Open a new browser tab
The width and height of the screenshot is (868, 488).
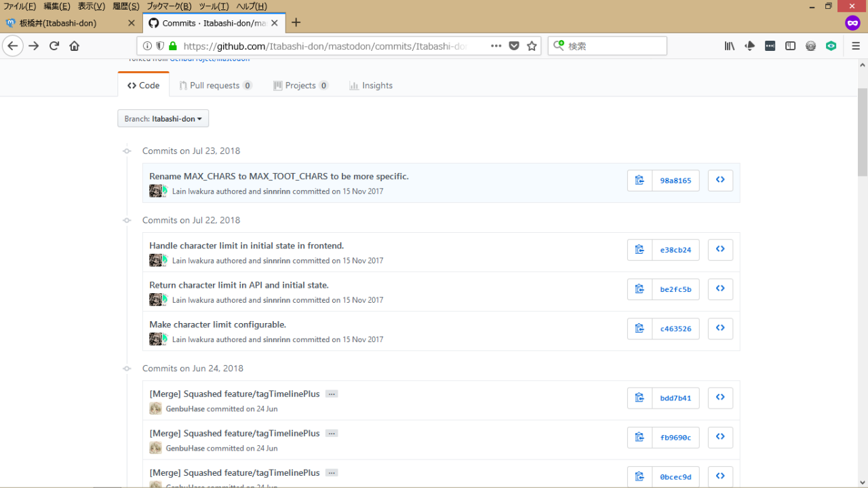(296, 22)
